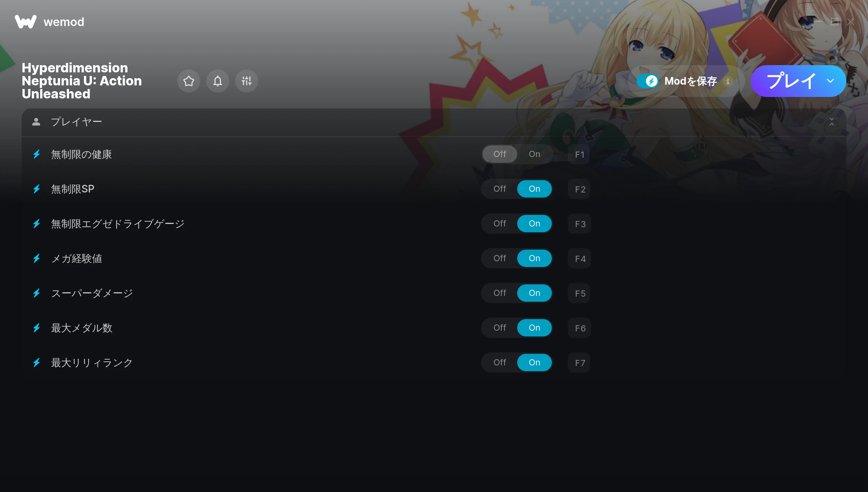Click the WeMod logo icon
Viewport: 868px width, 492px height.
(26, 22)
